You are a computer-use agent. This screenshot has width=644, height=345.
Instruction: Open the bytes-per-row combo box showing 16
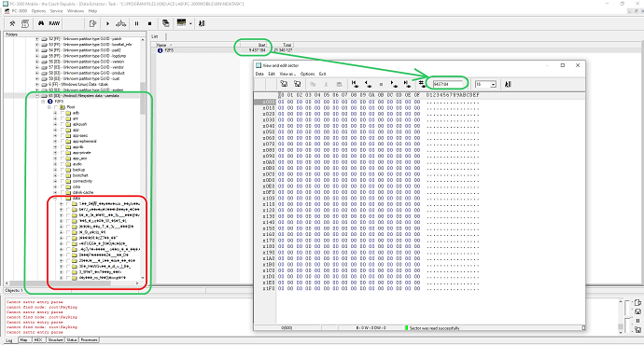click(485, 84)
